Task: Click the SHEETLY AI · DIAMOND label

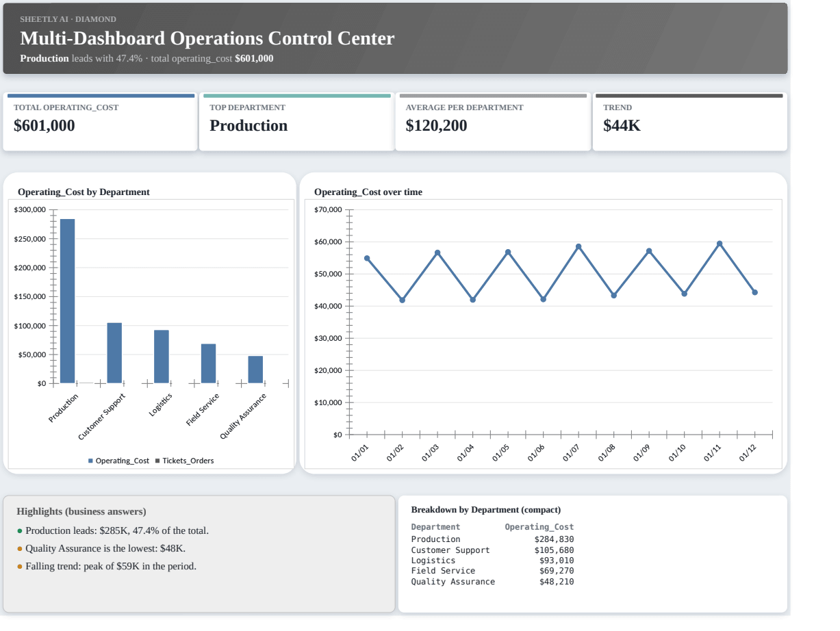Action: [x=68, y=19]
